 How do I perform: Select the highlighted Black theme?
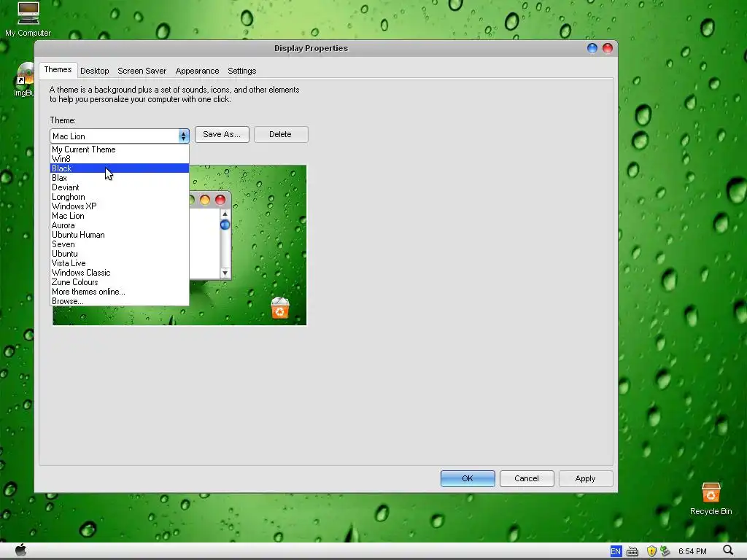120,168
